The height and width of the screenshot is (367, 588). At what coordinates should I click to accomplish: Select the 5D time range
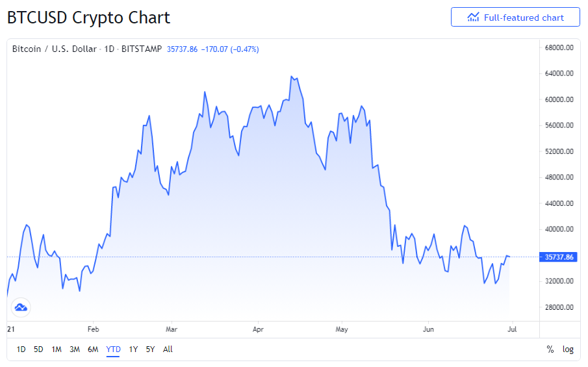(x=38, y=349)
